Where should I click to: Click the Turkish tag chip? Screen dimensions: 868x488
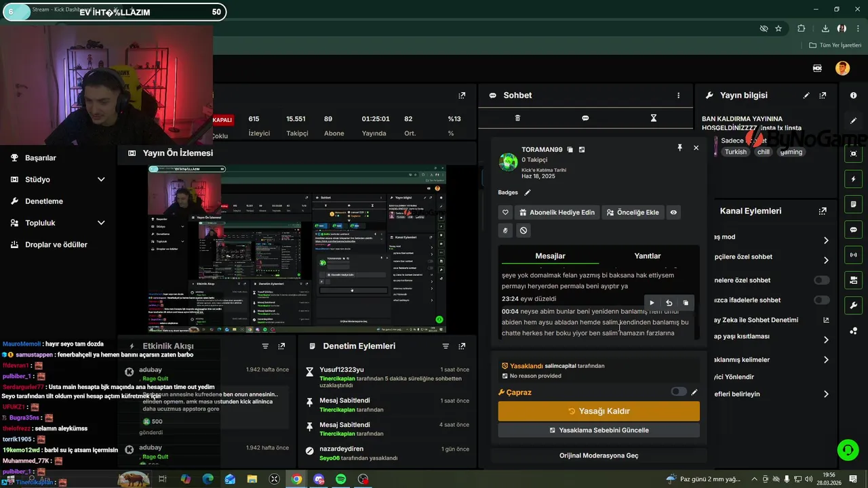735,152
